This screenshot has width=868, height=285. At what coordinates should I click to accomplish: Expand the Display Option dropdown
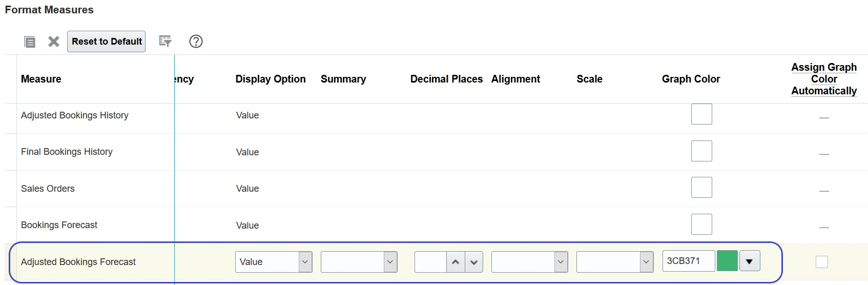coord(305,262)
